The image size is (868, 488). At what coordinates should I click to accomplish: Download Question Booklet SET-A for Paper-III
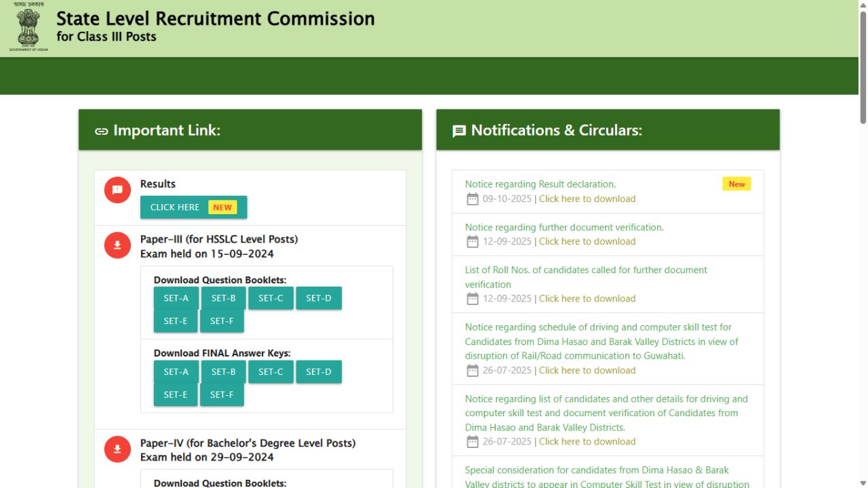176,298
